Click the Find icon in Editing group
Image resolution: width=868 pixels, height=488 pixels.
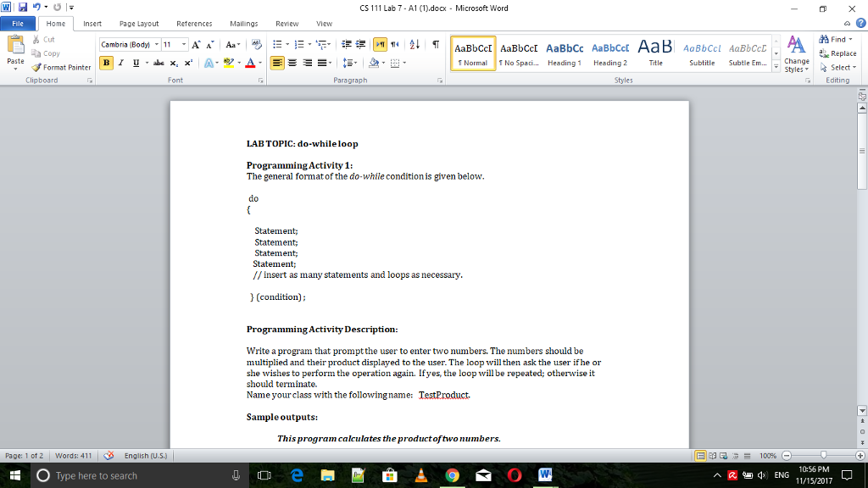pos(825,40)
